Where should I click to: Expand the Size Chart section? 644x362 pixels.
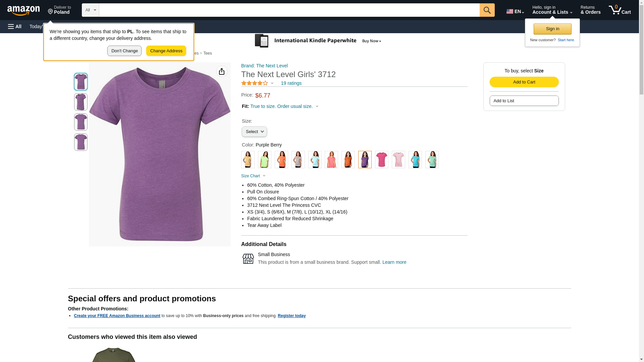pyautogui.click(x=253, y=176)
